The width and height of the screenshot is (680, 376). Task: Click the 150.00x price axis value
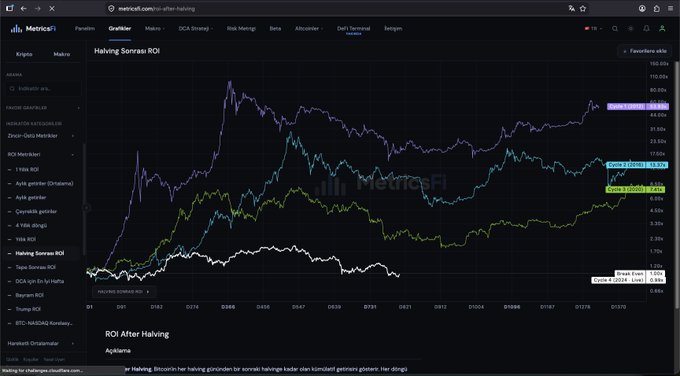(659, 64)
